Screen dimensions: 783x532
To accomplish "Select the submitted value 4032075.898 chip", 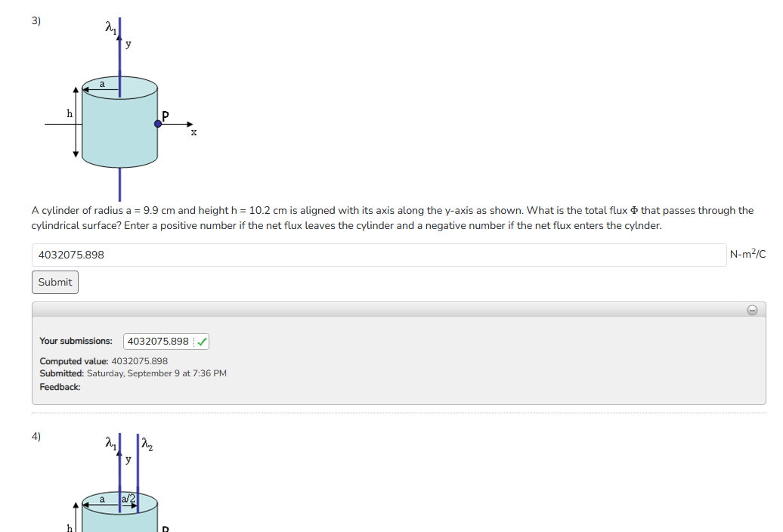I will [x=157, y=342].
